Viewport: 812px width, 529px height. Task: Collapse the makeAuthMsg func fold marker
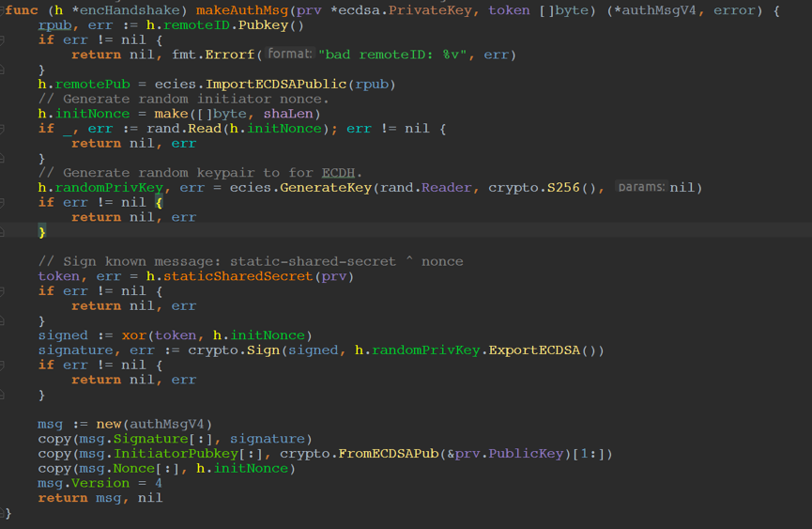coord(2,11)
